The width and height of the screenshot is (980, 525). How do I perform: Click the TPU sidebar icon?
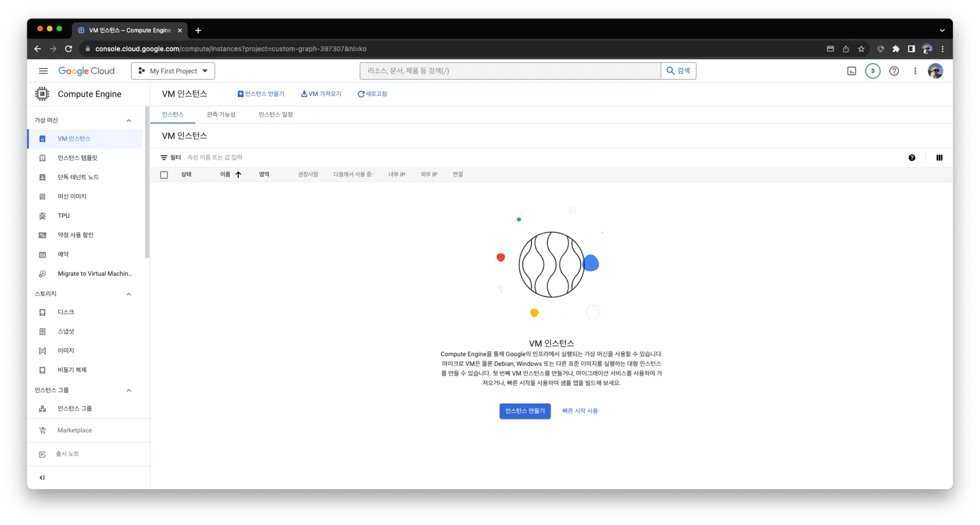pos(43,216)
